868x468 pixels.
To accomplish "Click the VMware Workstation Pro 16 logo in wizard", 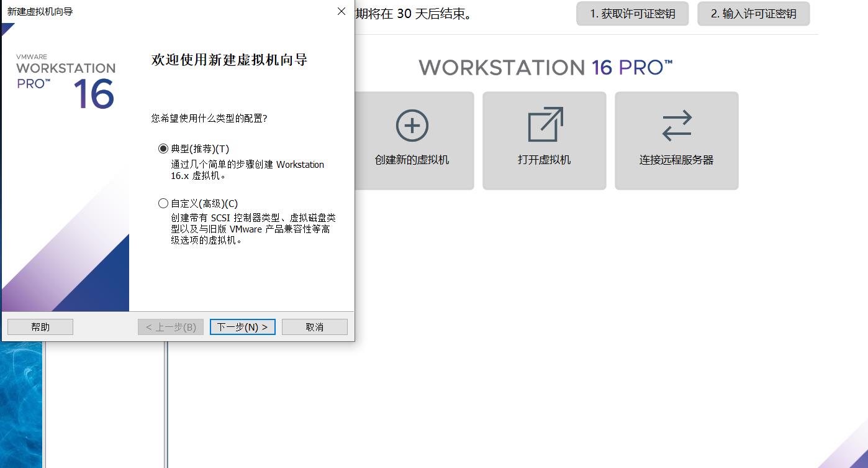I will tap(66, 81).
